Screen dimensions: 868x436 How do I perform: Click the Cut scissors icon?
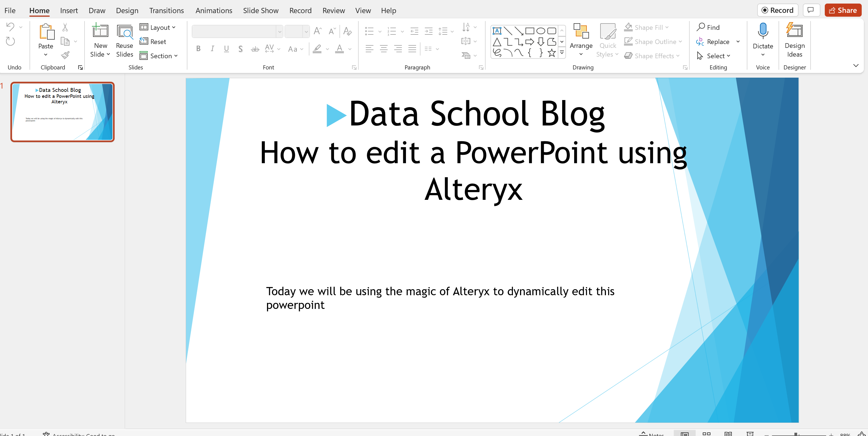65,27
